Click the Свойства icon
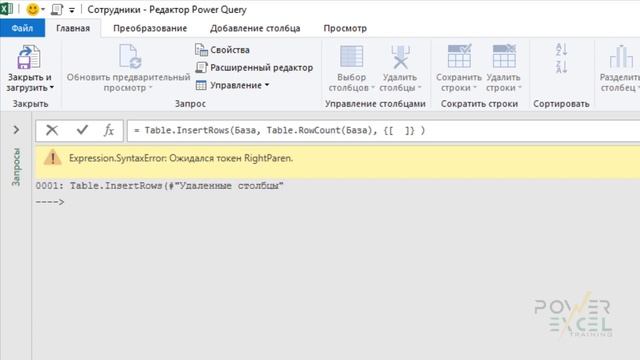640x360 pixels. [x=201, y=50]
